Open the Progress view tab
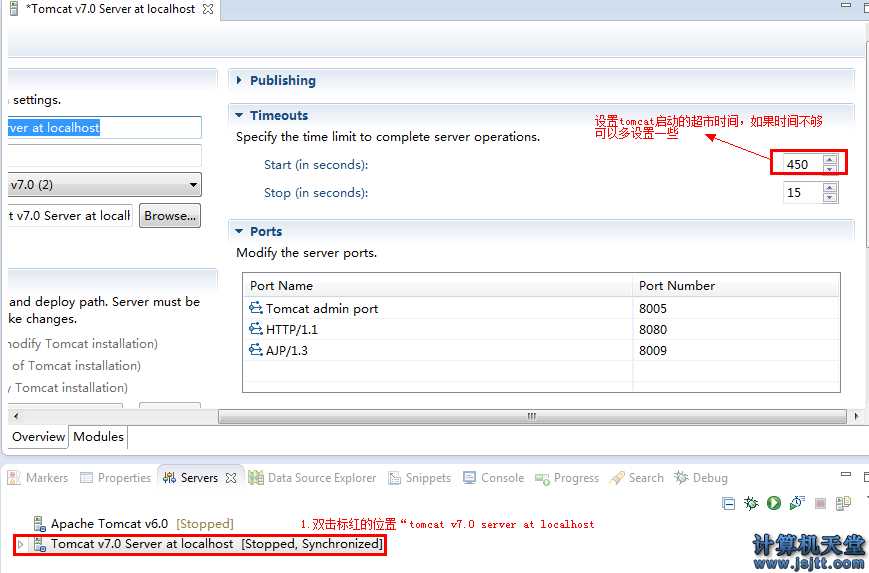This screenshot has height=573, width=869. point(567,478)
